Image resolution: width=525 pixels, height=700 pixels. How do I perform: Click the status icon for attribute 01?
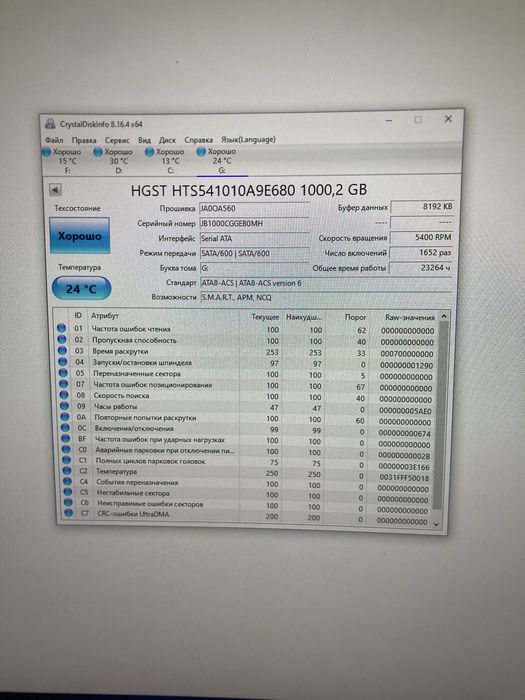[x=62, y=328]
